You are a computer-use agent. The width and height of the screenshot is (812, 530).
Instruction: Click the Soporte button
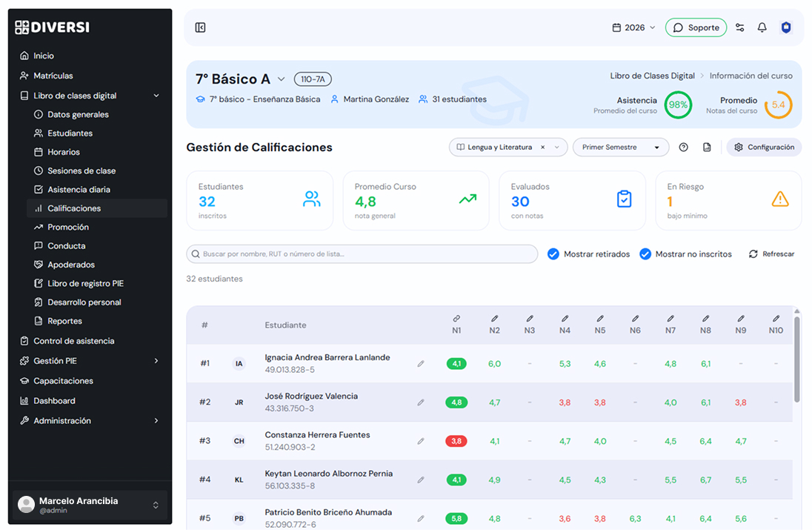pyautogui.click(x=696, y=27)
